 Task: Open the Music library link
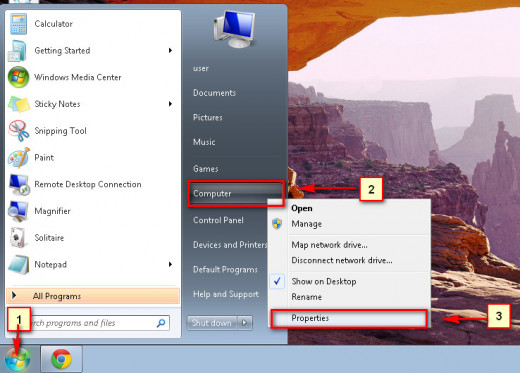point(204,142)
